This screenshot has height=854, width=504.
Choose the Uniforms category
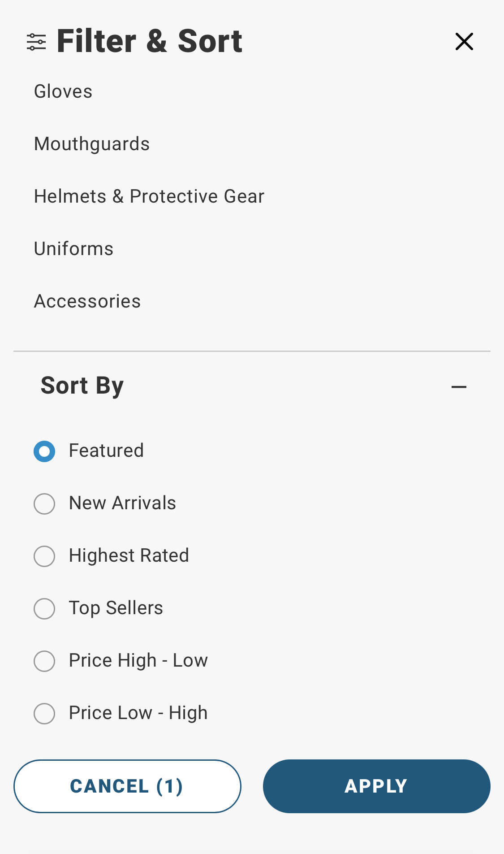(x=73, y=249)
